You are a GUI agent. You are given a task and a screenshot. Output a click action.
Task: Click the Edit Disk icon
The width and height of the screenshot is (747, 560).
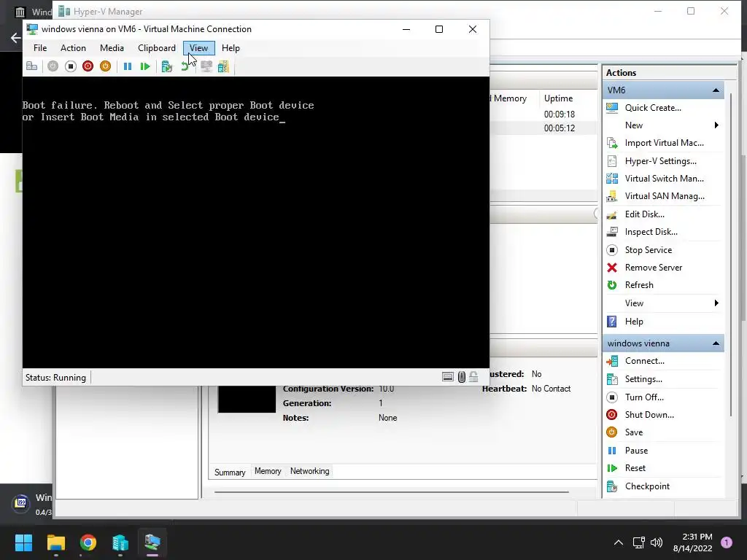(612, 214)
